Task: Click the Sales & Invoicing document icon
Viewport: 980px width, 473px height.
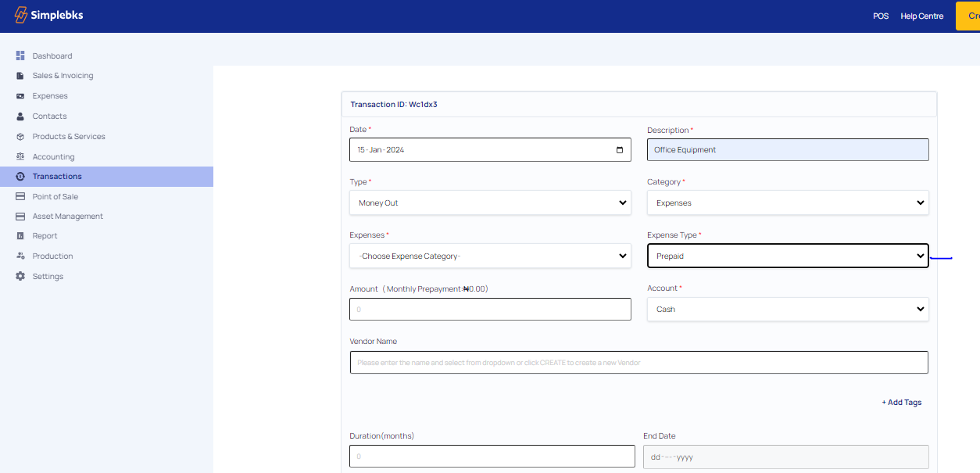Action: tap(20, 76)
